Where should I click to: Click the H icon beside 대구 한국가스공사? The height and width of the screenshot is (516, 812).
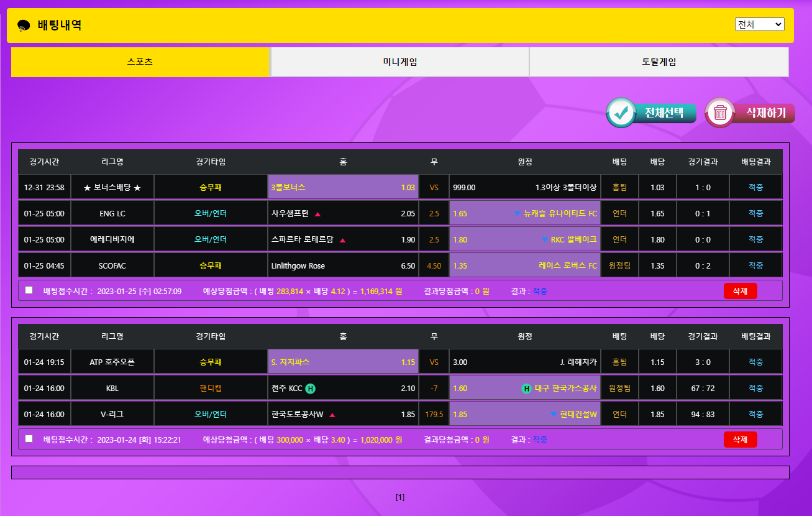pyautogui.click(x=526, y=389)
